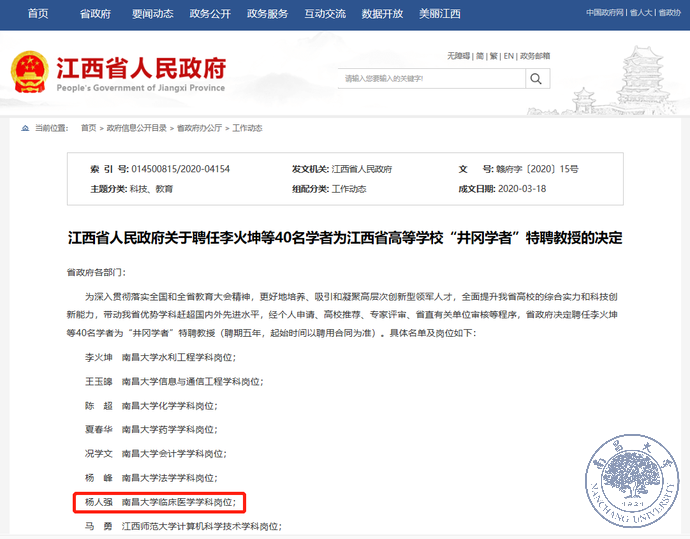Open the 首页 nav menu item

point(38,14)
